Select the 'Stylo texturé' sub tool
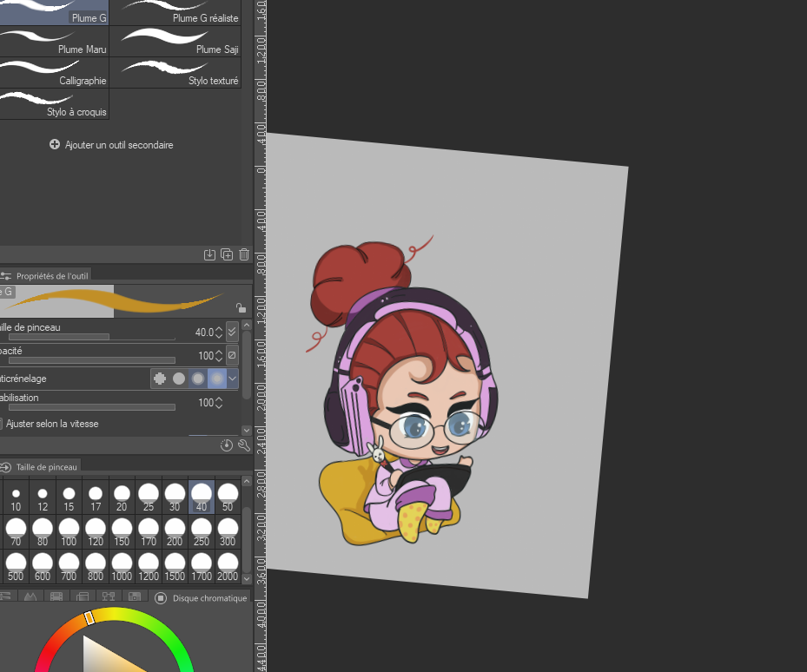The image size is (807, 672). point(180,73)
